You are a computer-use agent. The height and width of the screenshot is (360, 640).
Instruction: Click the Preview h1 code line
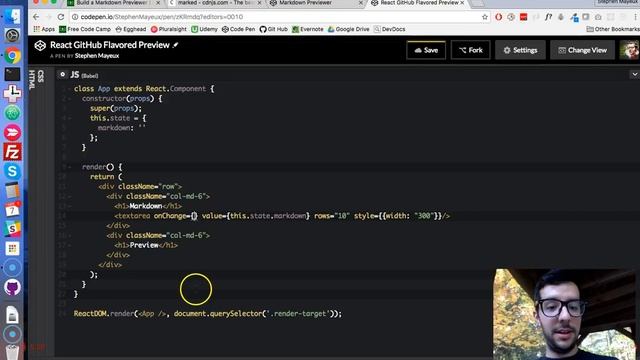[x=146, y=245]
